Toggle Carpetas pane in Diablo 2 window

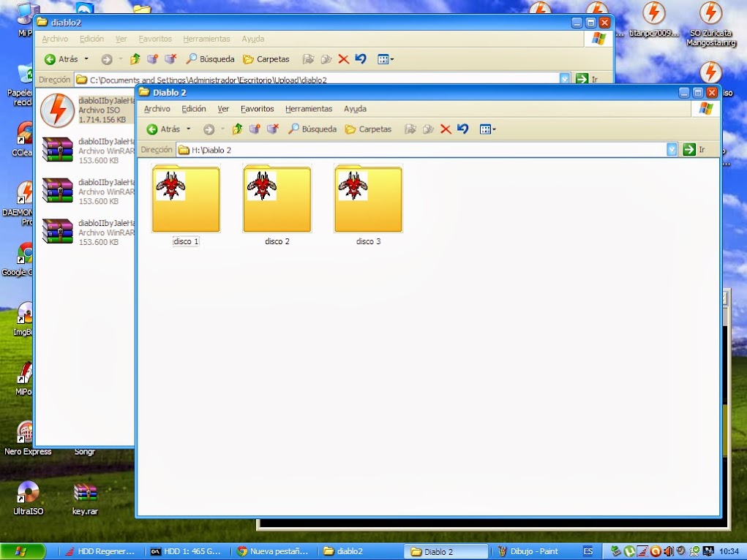[368, 129]
